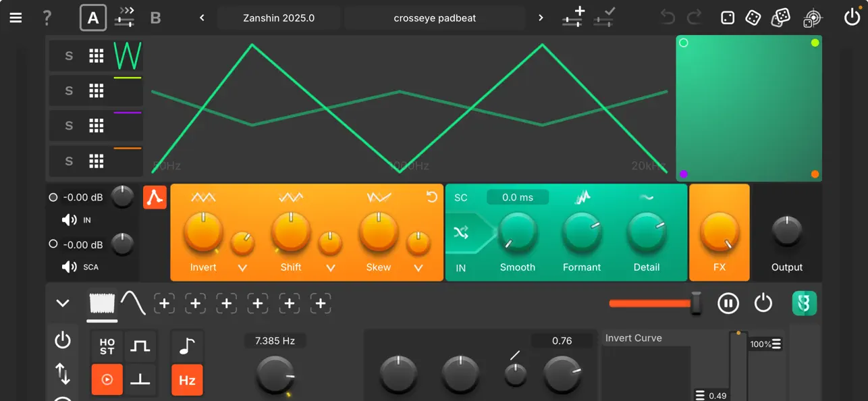Viewport: 868px width, 401px height.
Task: Switch to state A
Action: pyautogui.click(x=93, y=18)
